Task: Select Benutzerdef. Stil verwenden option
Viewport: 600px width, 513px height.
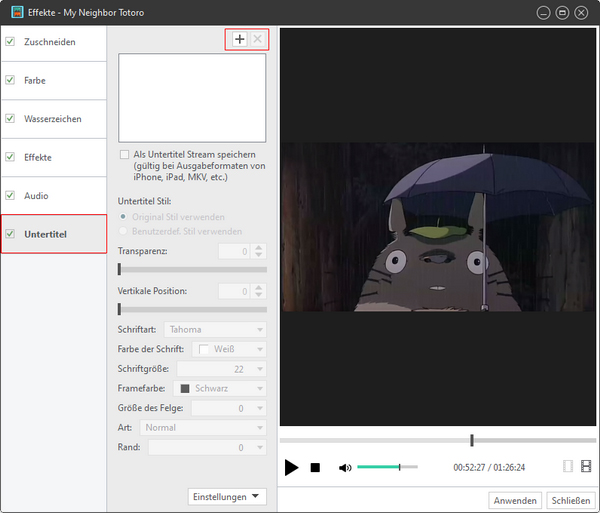Action: [x=123, y=231]
